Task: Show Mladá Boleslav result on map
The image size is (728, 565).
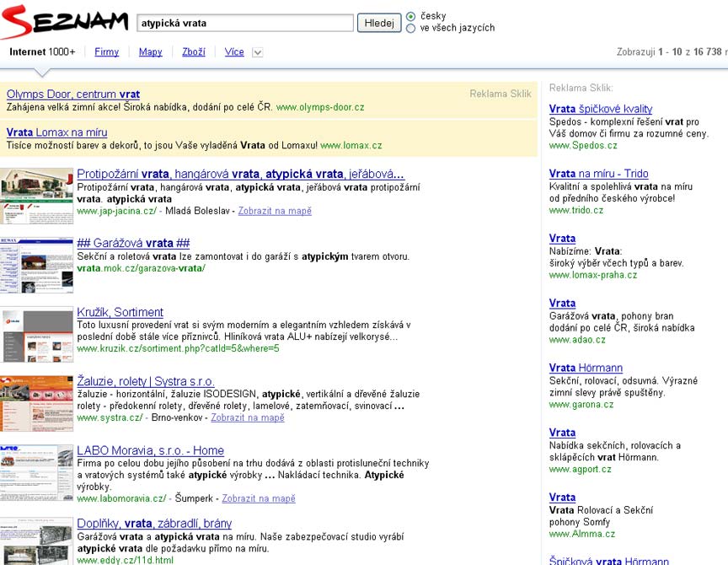Action: coord(275,211)
